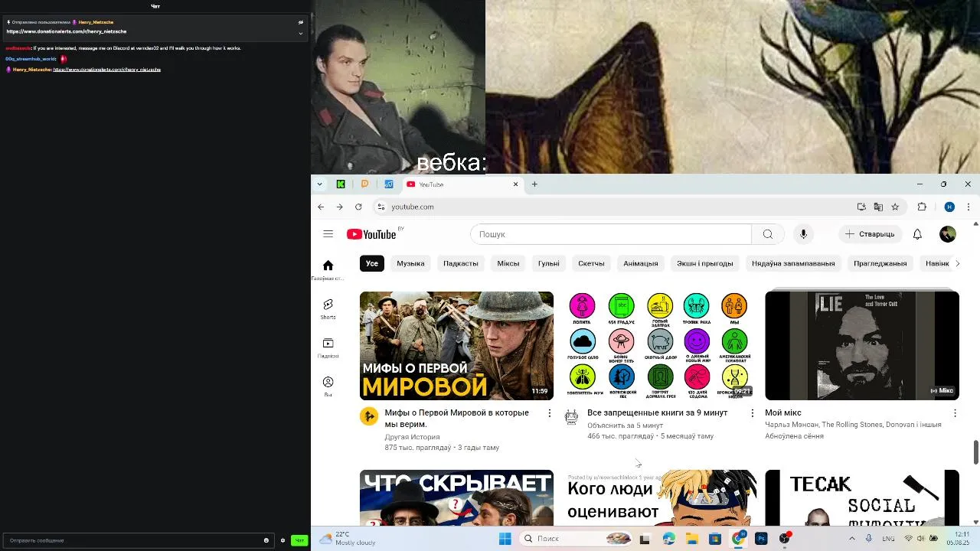Open options menu for 'Все запрещенные книги' video
The width and height of the screenshot is (980, 551).
coord(752,413)
